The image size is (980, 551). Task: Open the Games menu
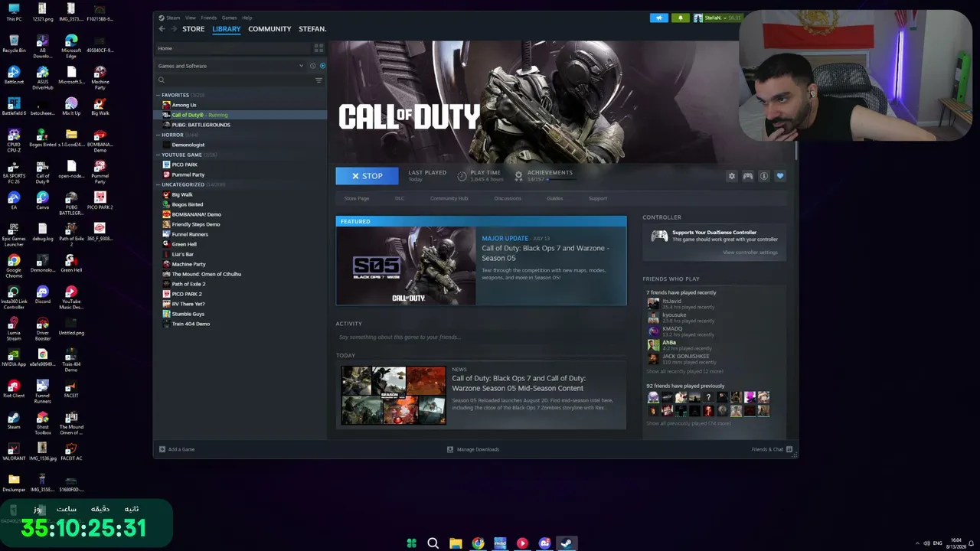(229, 18)
